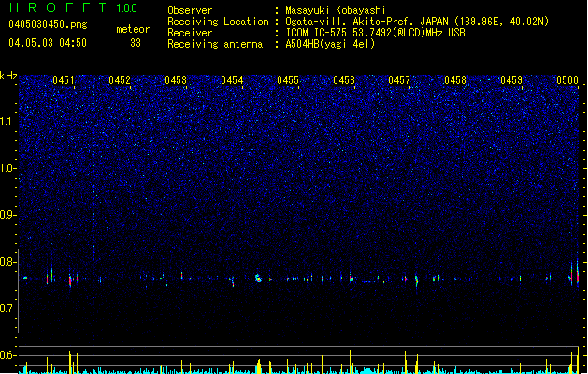588x374 pixels.
Task: Click the 0.7 kHz frequency label
Action: [8, 309]
